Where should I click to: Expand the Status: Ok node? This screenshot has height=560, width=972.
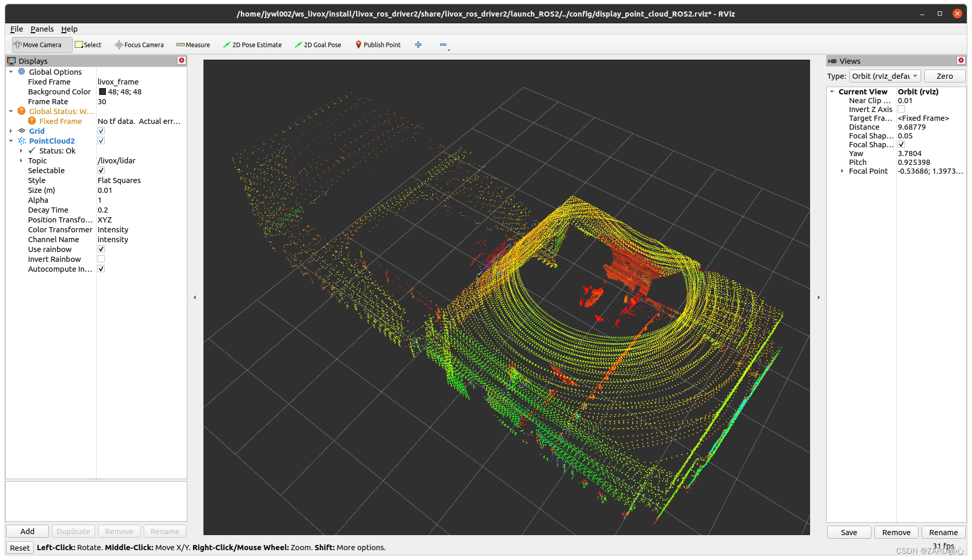21,150
